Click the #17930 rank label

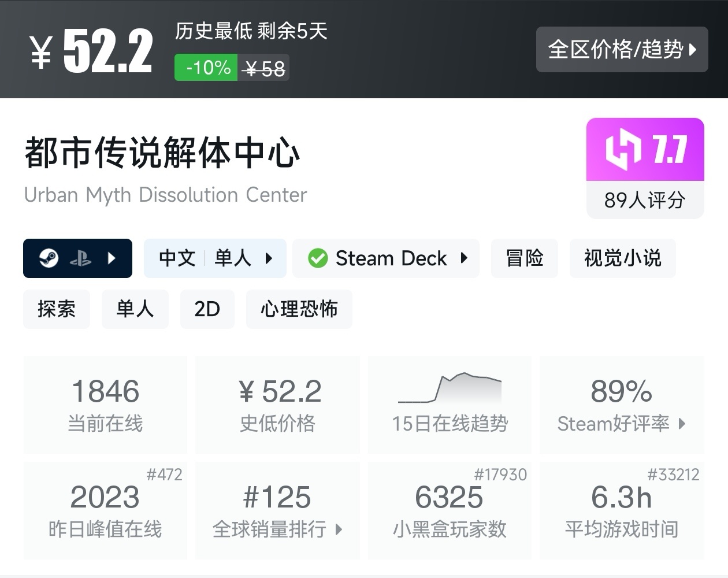coord(500,475)
